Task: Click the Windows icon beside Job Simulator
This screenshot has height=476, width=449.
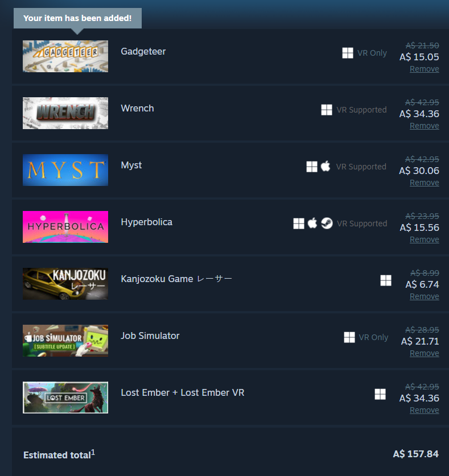Action: point(349,337)
